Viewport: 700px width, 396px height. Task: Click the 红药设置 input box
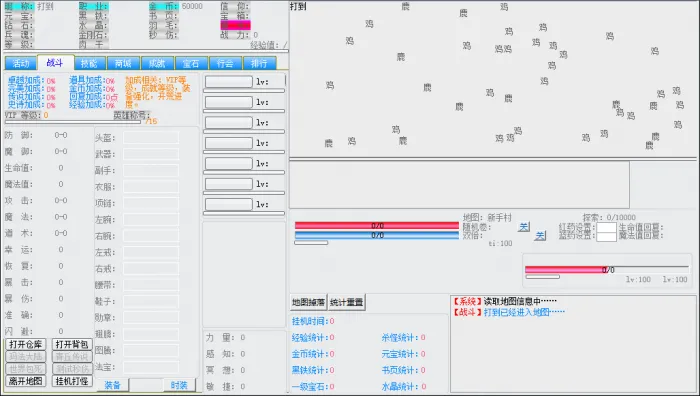click(606, 227)
